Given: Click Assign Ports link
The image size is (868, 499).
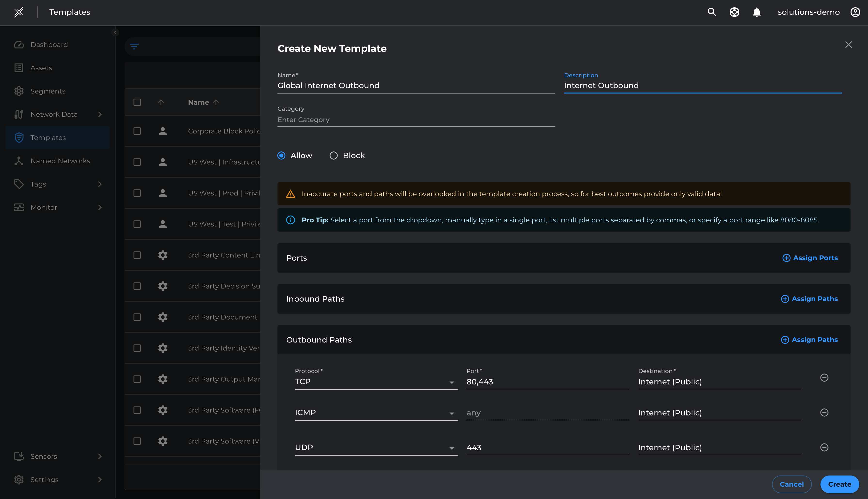Looking at the screenshot, I should [x=810, y=258].
